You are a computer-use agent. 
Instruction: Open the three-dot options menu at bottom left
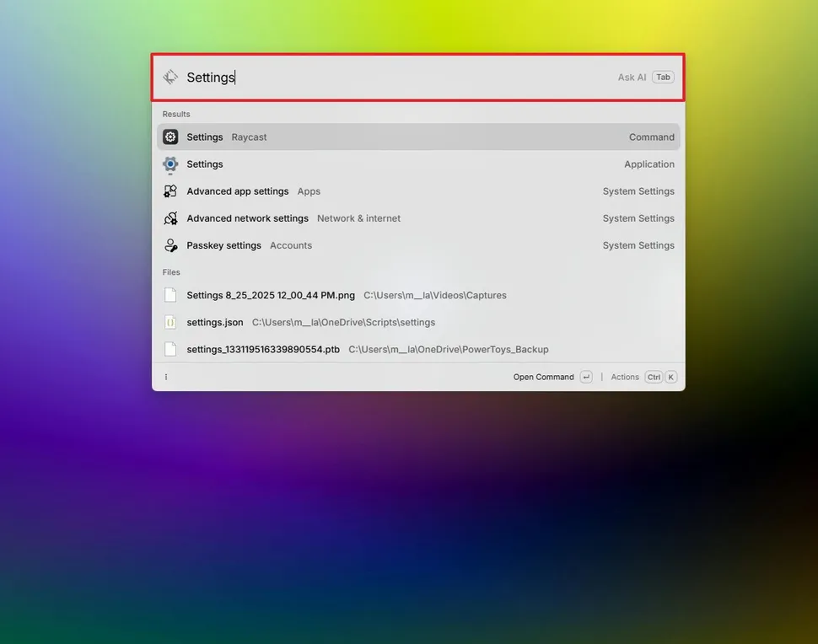[166, 377]
